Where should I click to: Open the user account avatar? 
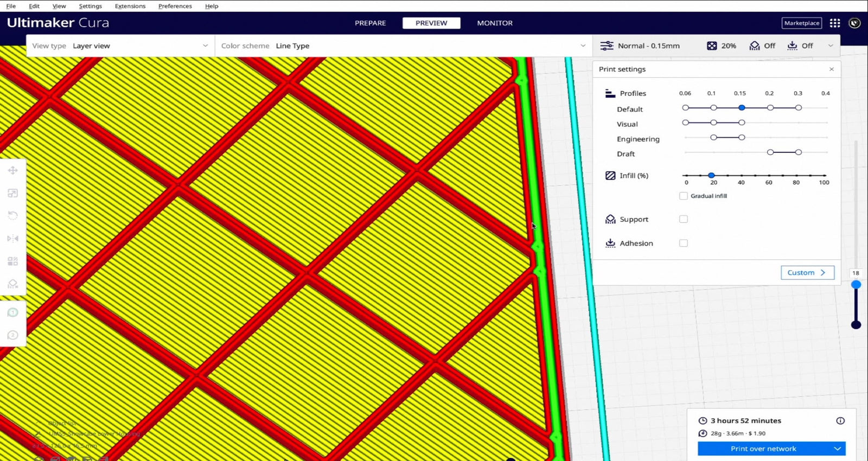point(854,23)
